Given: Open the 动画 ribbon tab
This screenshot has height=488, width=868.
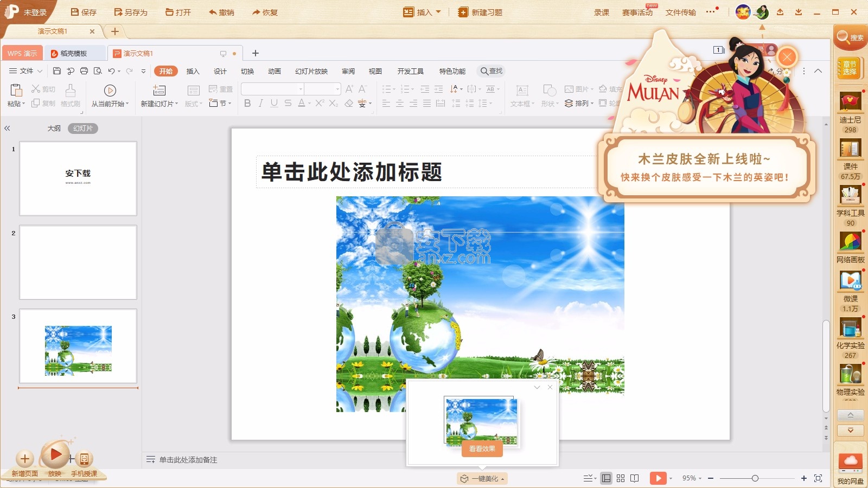Looking at the screenshot, I should pos(274,71).
